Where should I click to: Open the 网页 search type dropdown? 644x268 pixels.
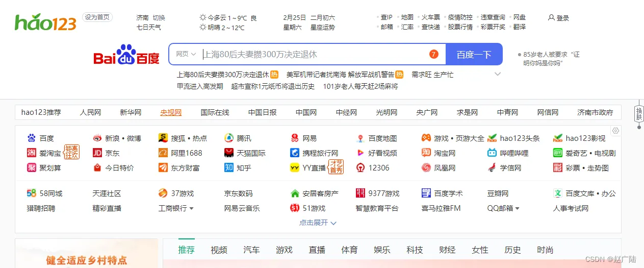185,54
